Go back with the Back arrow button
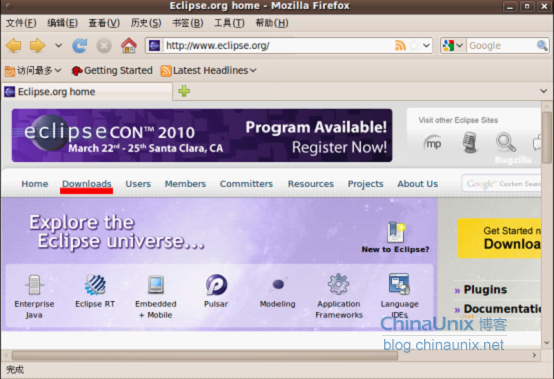Image resolution: width=554 pixels, height=379 pixels. point(13,46)
